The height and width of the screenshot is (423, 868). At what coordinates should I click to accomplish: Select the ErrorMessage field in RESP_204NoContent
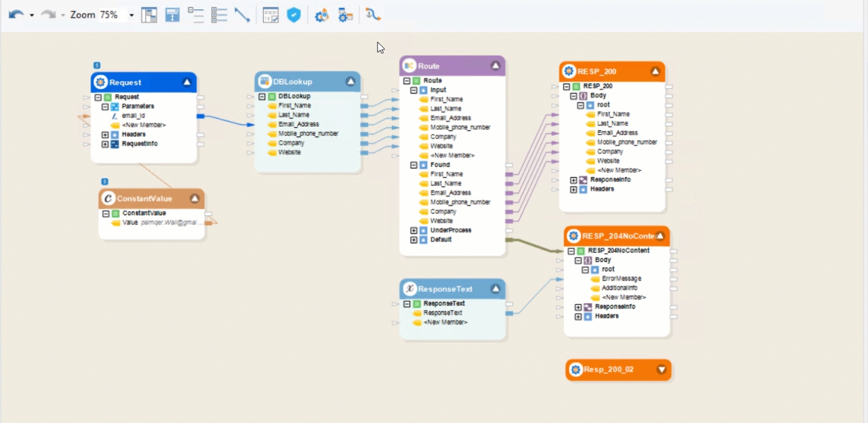[621, 279]
